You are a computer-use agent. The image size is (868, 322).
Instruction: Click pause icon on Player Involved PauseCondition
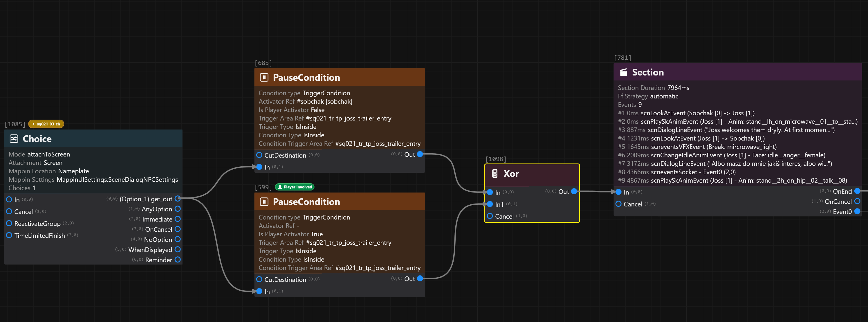pos(264,202)
